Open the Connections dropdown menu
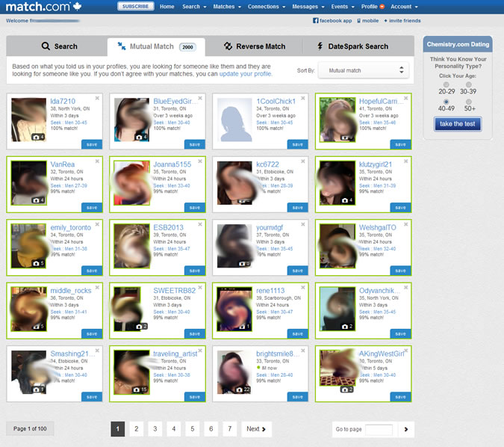Image resolution: width=504 pixels, height=447 pixels. click(x=267, y=7)
